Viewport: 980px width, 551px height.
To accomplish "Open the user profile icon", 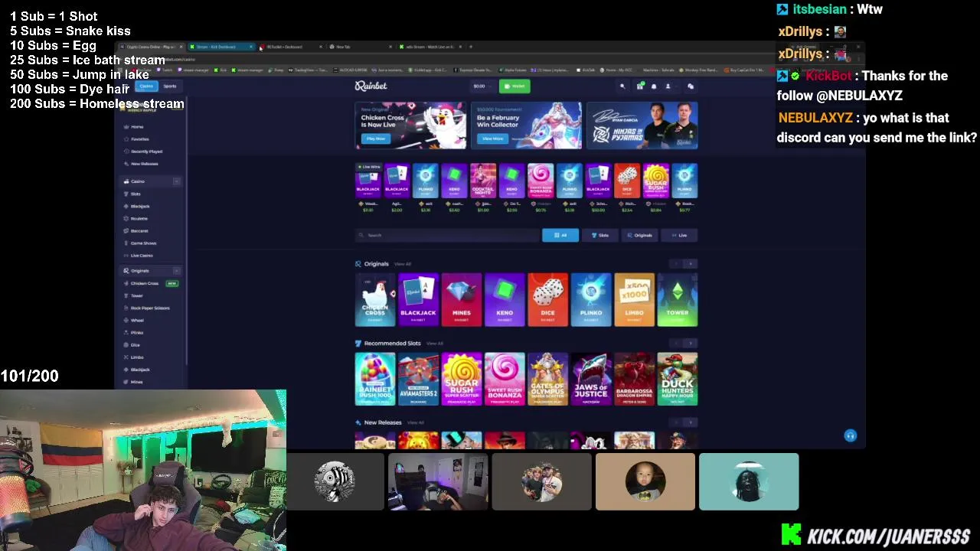I will [x=668, y=86].
